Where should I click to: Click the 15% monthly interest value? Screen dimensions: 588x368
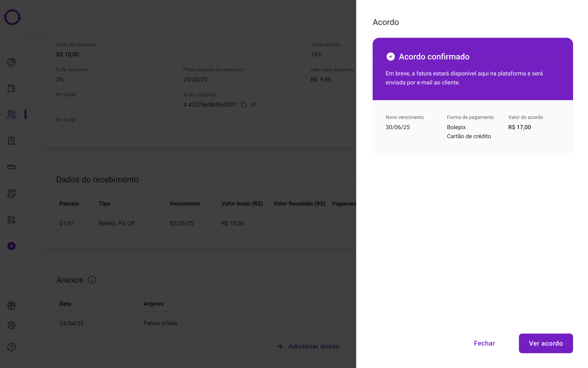coord(316,54)
